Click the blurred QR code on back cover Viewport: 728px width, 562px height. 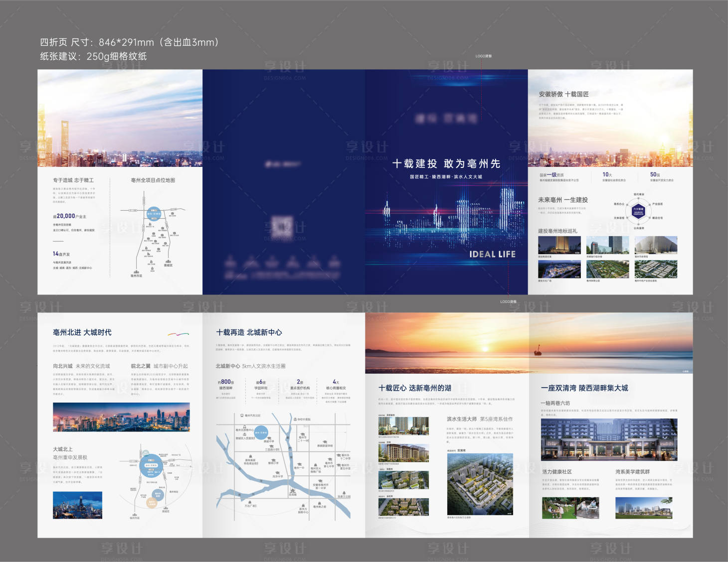[x=283, y=227]
